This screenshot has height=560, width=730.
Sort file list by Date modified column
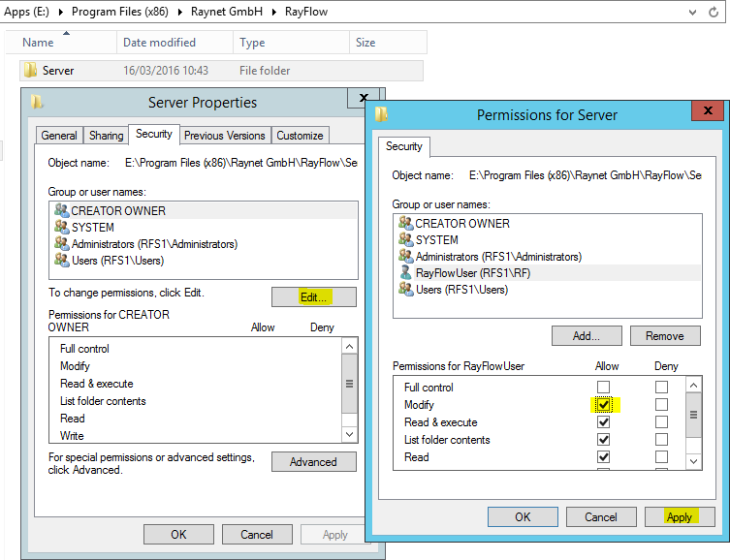point(175,43)
